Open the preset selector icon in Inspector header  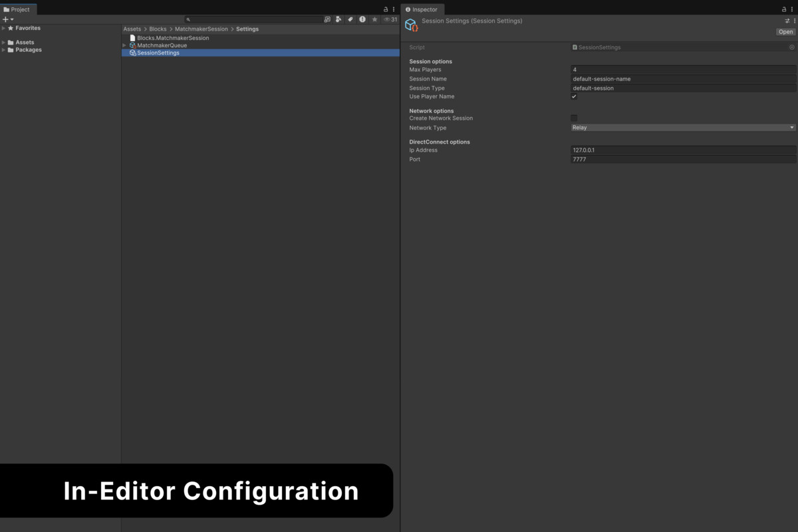[787, 21]
